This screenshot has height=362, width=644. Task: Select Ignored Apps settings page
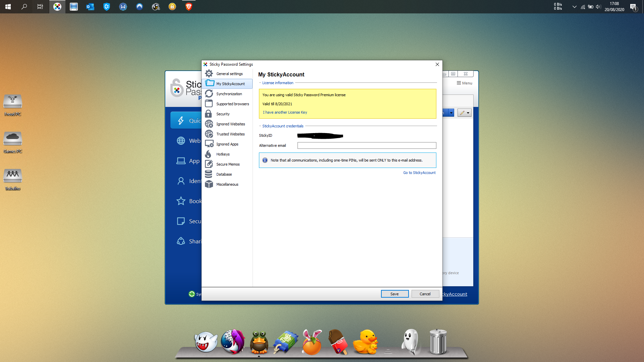(x=227, y=144)
